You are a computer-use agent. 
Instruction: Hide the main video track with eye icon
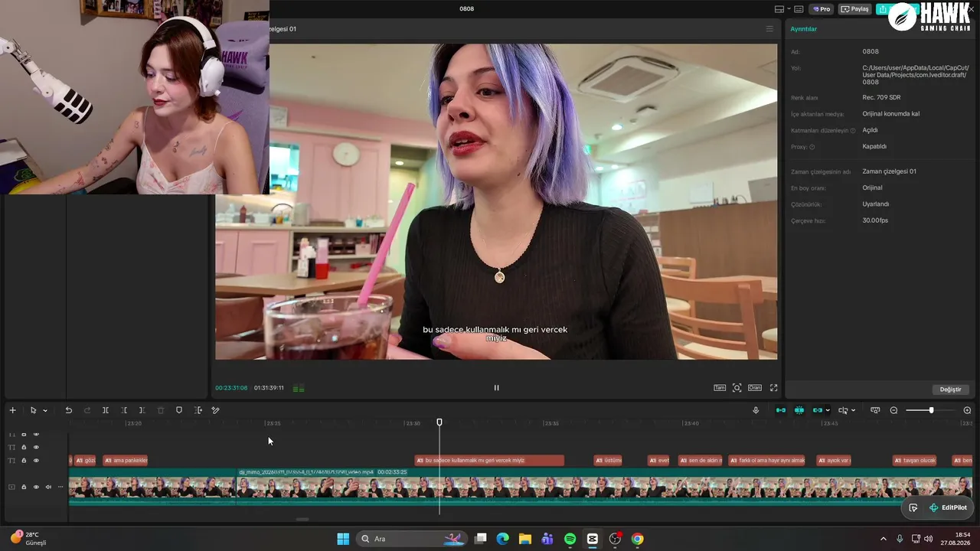36,487
